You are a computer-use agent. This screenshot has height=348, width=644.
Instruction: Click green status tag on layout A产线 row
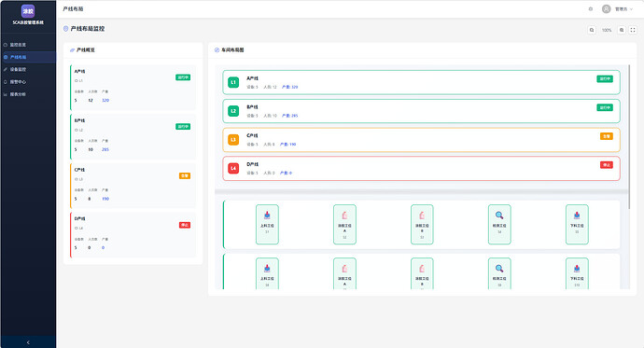(605, 78)
